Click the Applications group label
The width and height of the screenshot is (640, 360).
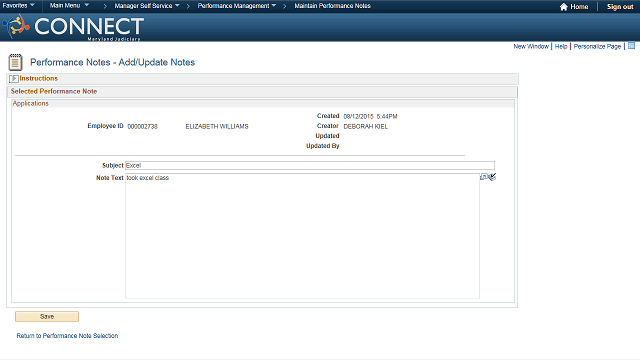coord(30,103)
